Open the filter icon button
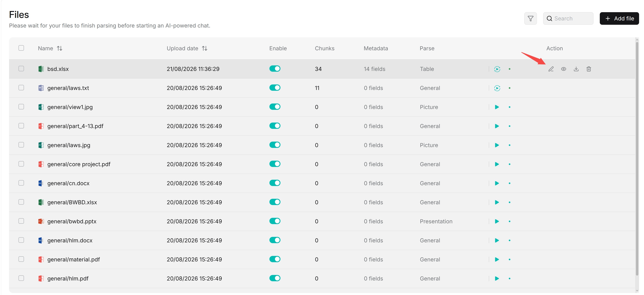Image resolution: width=644 pixels, height=295 pixels. tap(530, 18)
